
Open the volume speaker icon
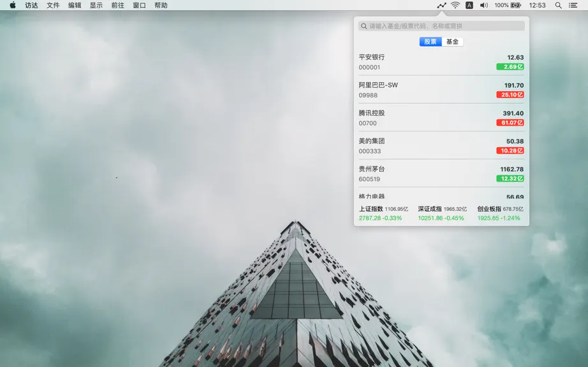[484, 5]
